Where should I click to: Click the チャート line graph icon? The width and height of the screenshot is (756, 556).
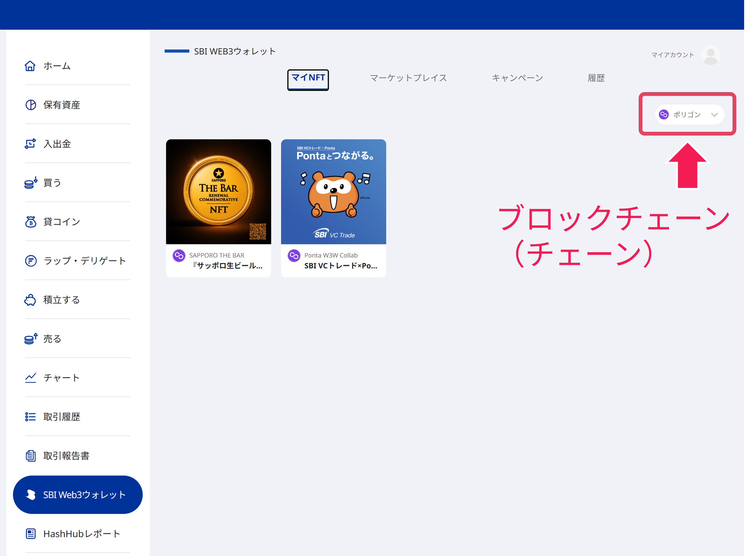pyautogui.click(x=30, y=378)
